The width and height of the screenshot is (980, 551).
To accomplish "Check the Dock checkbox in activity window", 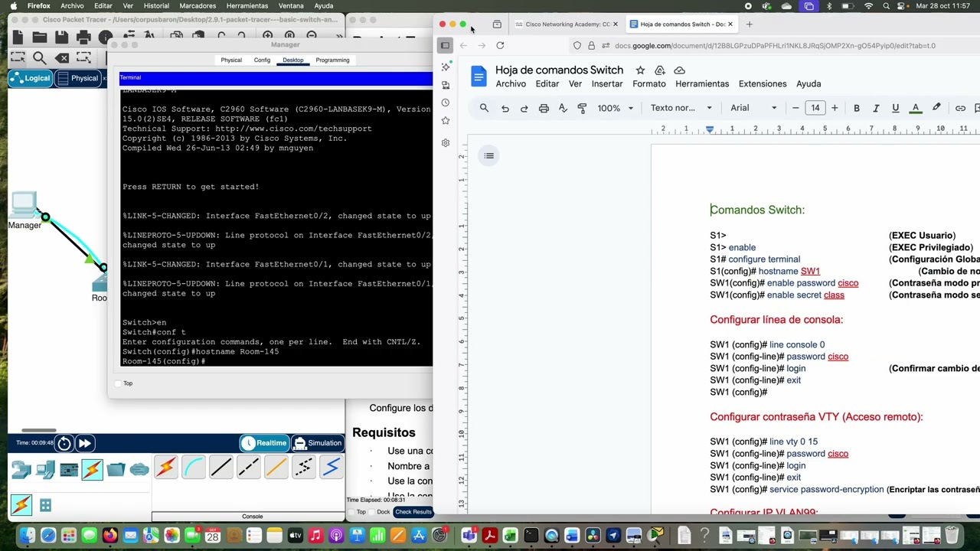I will pyautogui.click(x=371, y=512).
